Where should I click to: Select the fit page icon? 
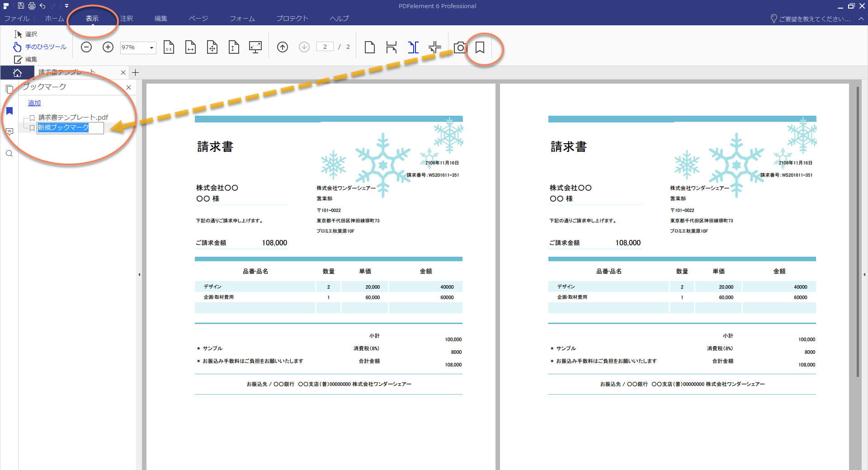tap(212, 47)
